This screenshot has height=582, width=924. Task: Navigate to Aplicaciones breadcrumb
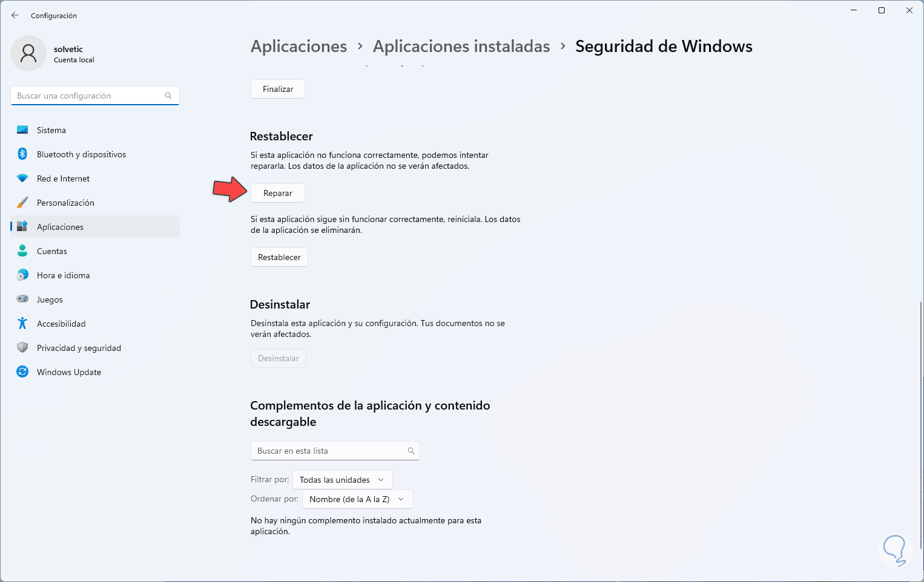tap(299, 47)
